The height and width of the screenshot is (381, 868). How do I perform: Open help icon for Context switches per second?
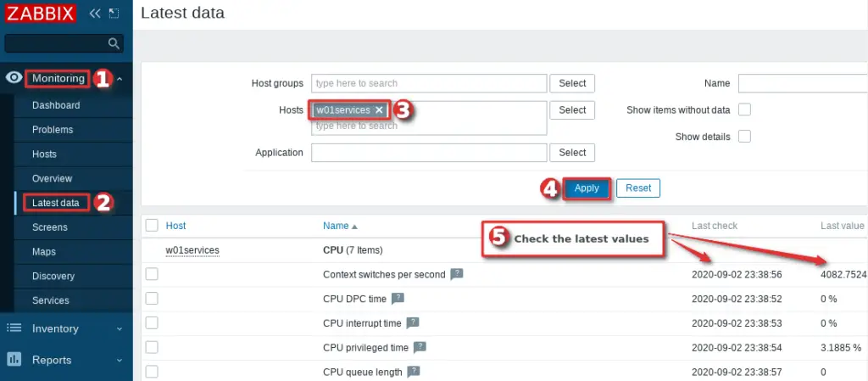coord(457,274)
